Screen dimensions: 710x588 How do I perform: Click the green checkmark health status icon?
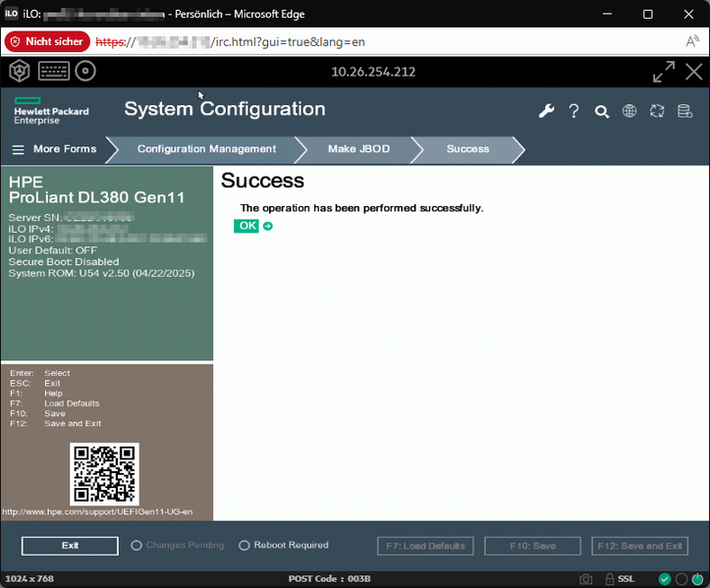[664, 579]
